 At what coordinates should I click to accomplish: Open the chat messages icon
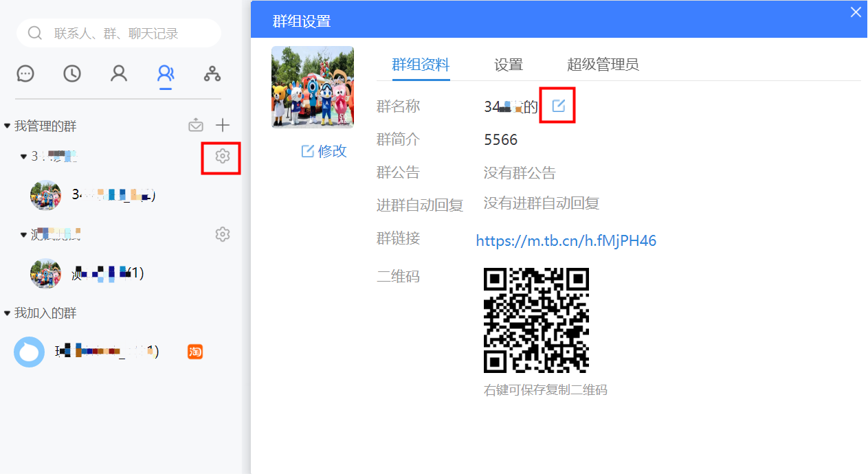pos(25,73)
